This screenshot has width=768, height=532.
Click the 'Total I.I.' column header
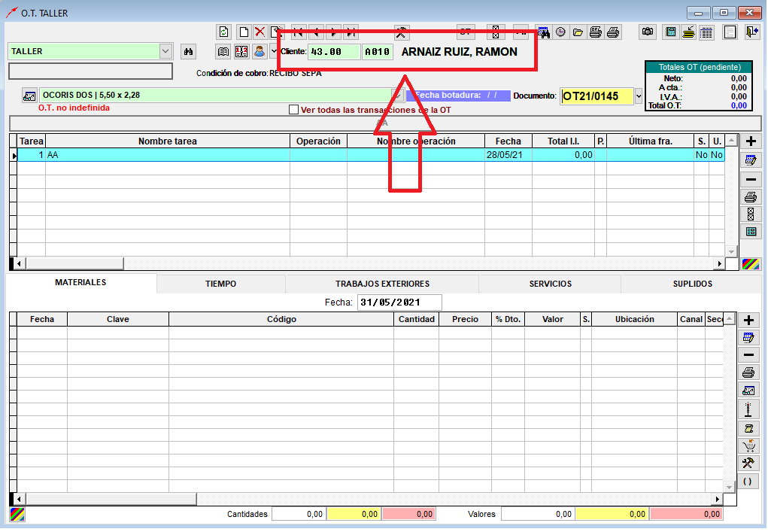(x=563, y=141)
